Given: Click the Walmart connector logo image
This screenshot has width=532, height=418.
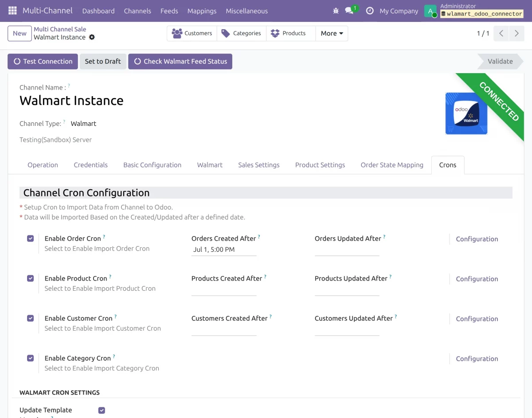Looking at the screenshot, I should [x=466, y=113].
